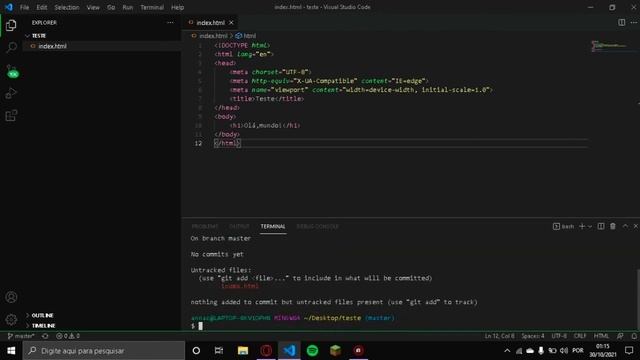Change encoding via UTF-8 status item
This screenshot has height=360, width=640.
click(x=559, y=336)
